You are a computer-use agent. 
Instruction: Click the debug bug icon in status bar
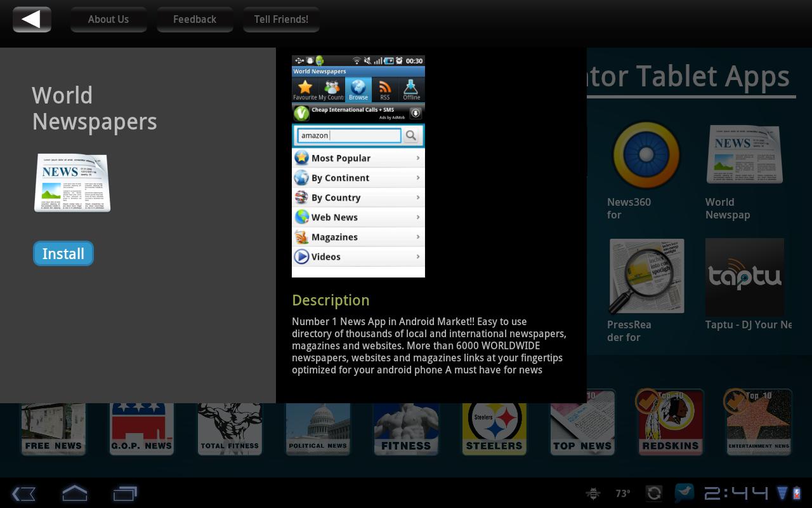(x=593, y=493)
